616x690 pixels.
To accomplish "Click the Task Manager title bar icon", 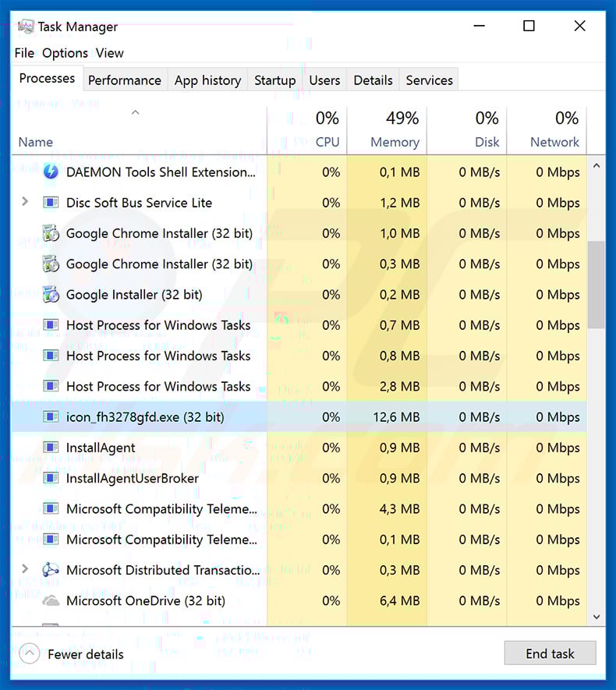I will (x=26, y=27).
